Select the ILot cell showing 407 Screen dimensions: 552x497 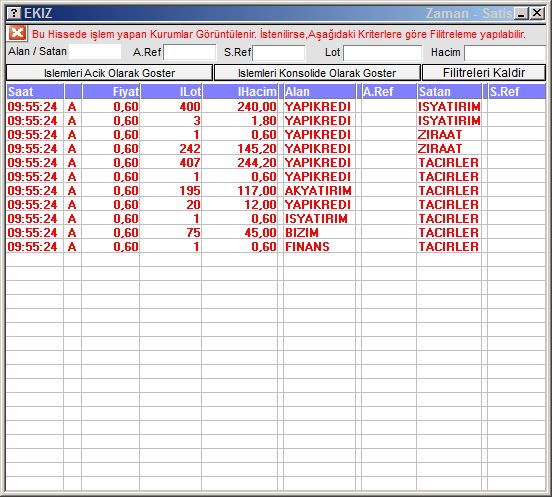(190, 163)
